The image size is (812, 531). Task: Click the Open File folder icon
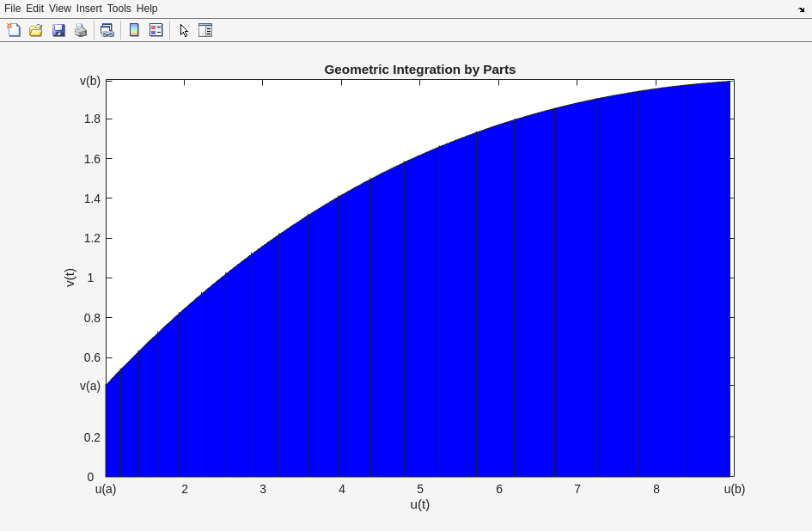click(x=36, y=30)
